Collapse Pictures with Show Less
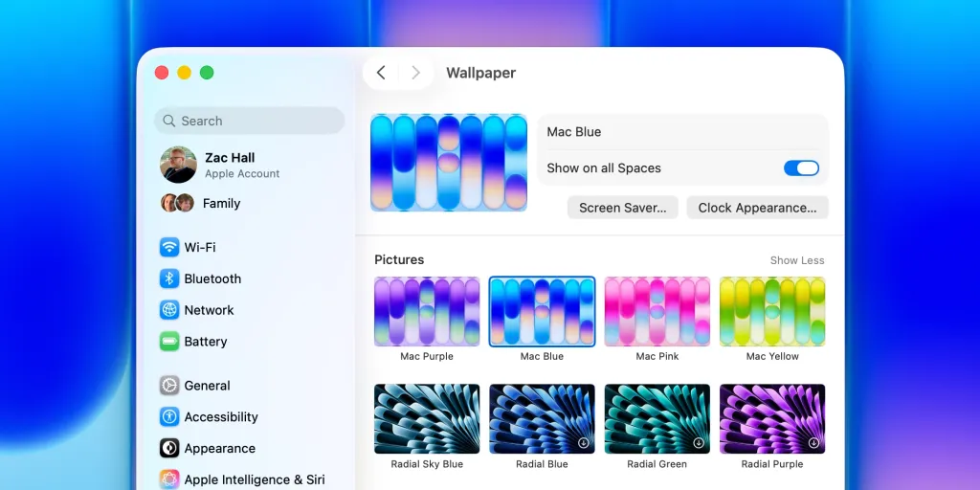 (796, 260)
